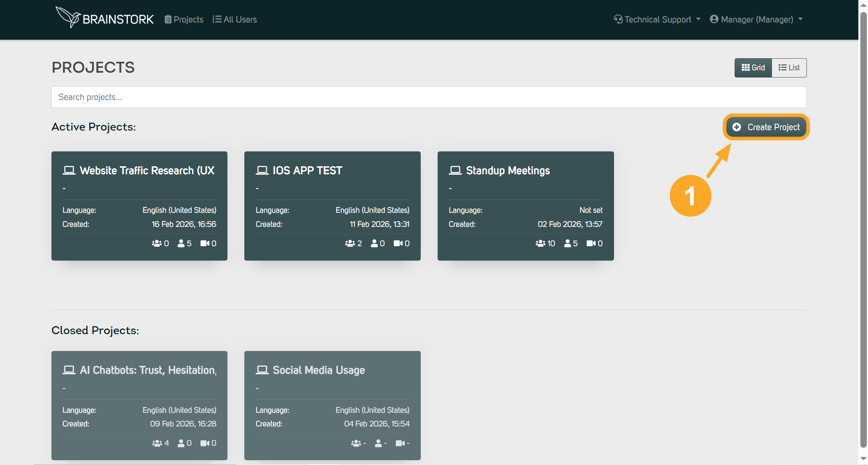Click group icon on AI Chatbots card

click(x=157, y=443)
